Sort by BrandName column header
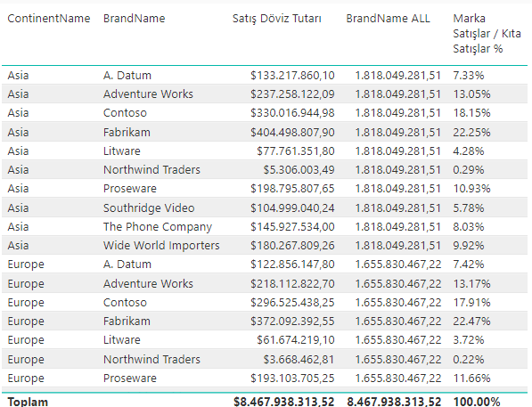Viewport: 532px width, 407px height. coord(134,19)
